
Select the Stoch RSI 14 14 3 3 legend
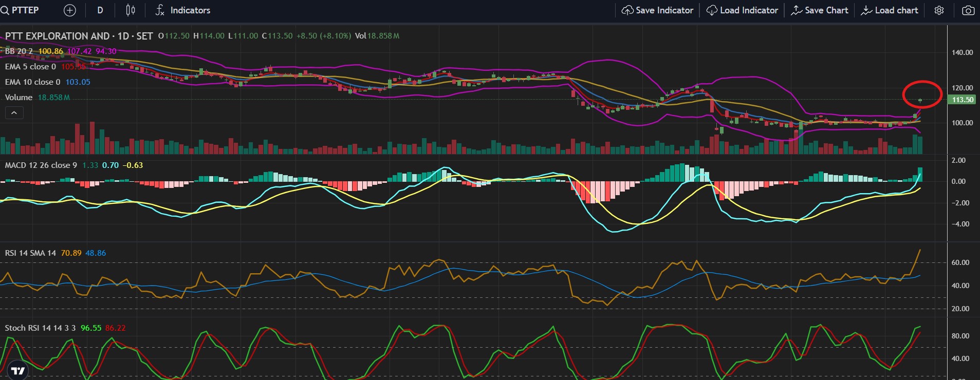click(x=41, y=328)
